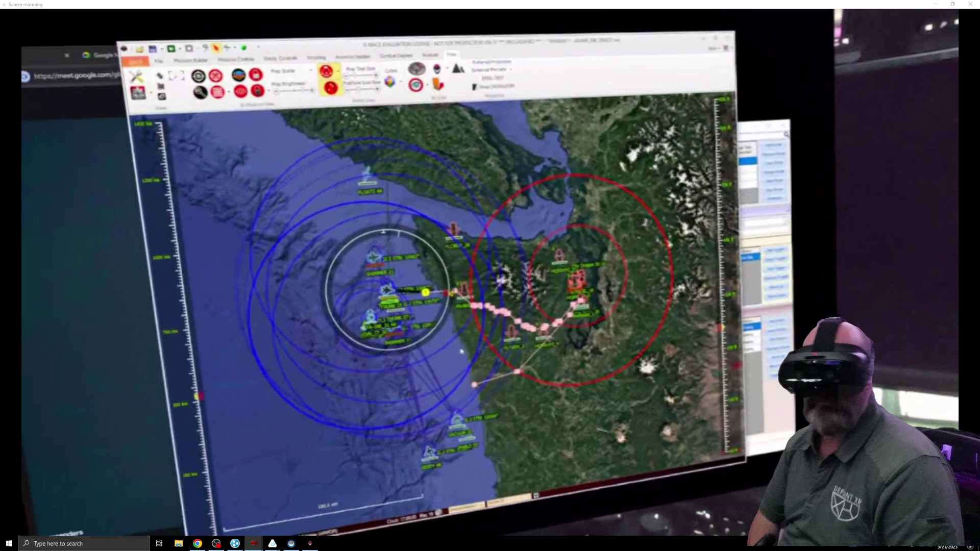This screenshot has width=980, height=551.
Task: Click the crossed wrench and screwdriver tools icon
Action: tap(136, 77)
